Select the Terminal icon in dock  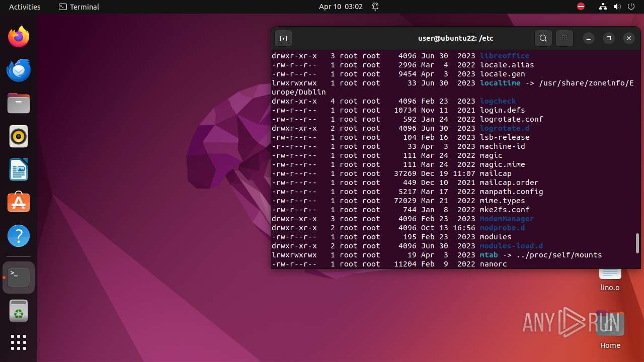tap(19, 277)
